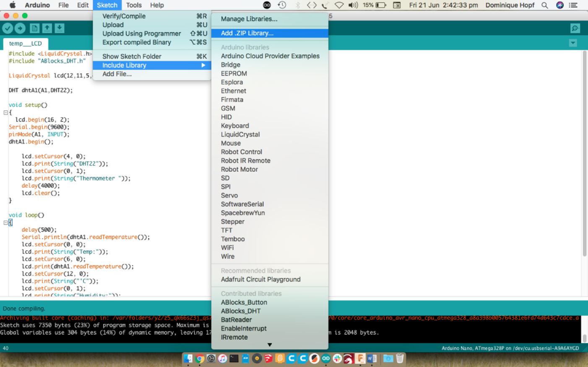Collapse the loop() code fold marker
Image resolution: width=588 pixels, height=367 pixels.
pyautogui.click(x=5, y=222)
